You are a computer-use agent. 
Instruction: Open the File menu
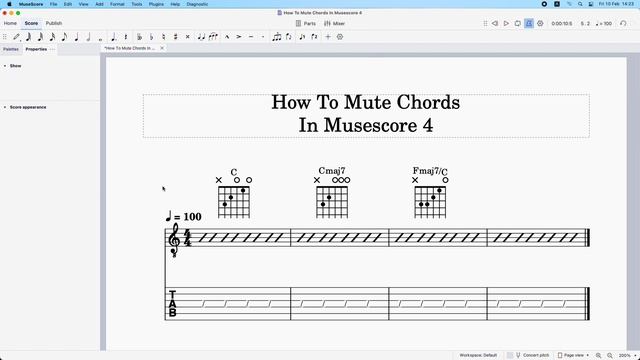[53, 4]
